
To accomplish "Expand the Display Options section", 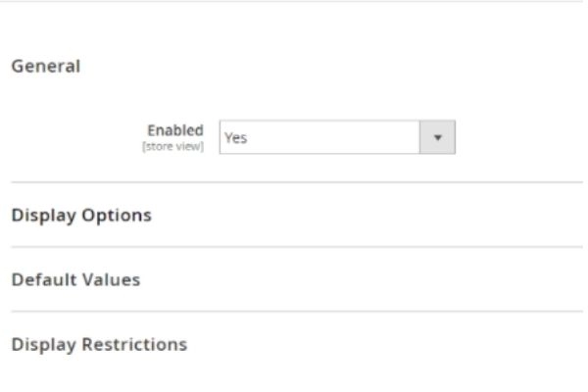I will tap(81, 215).
